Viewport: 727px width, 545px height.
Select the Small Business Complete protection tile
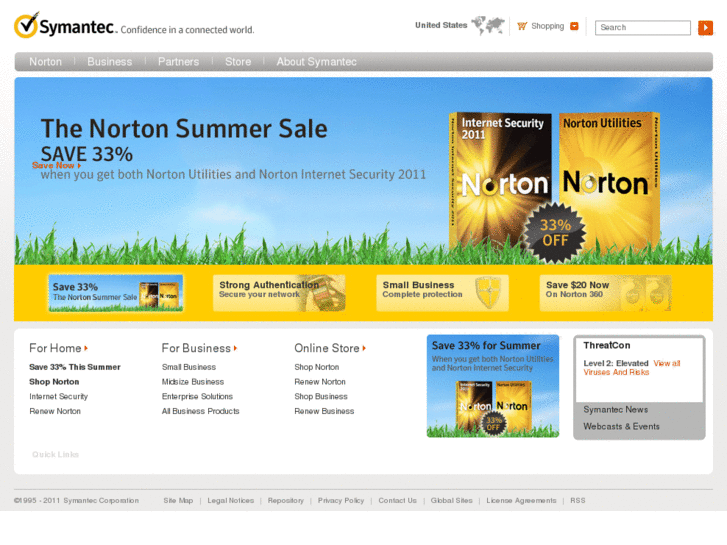point(442,293)
